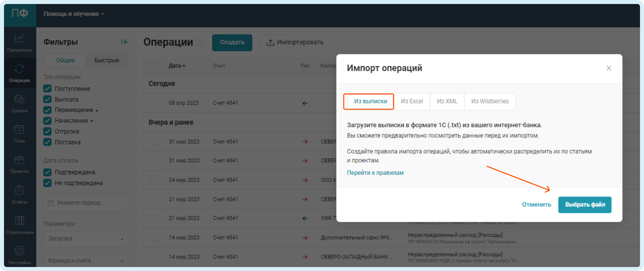Screen dimensions: 644x271
Task: Go to План in sidebar
Action: click(x=19, y=133)
